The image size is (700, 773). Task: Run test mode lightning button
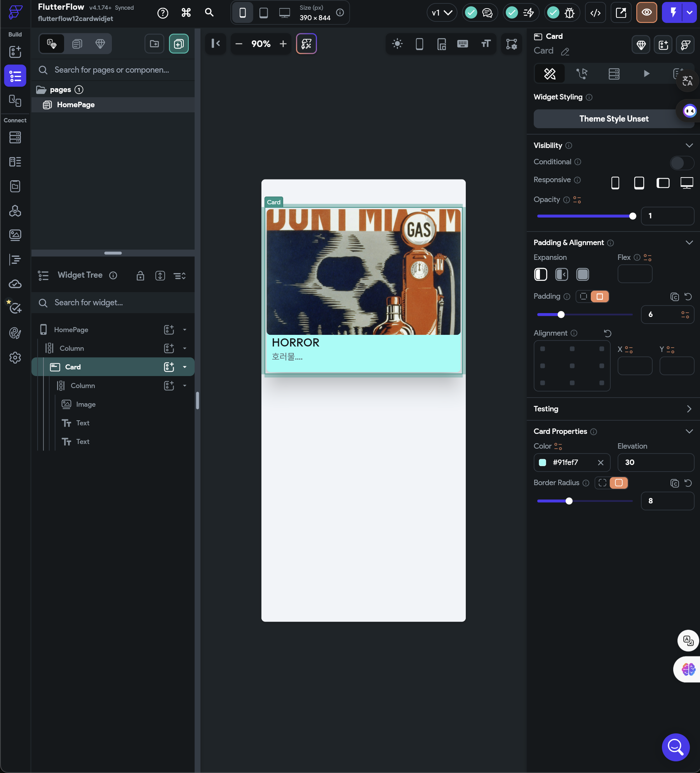[x=673, y=12]
